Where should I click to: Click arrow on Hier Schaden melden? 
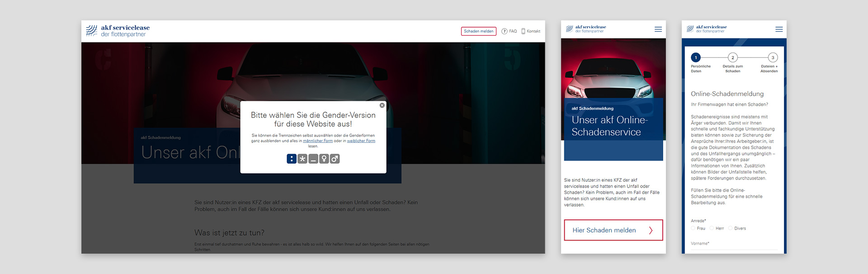[651, 231]
